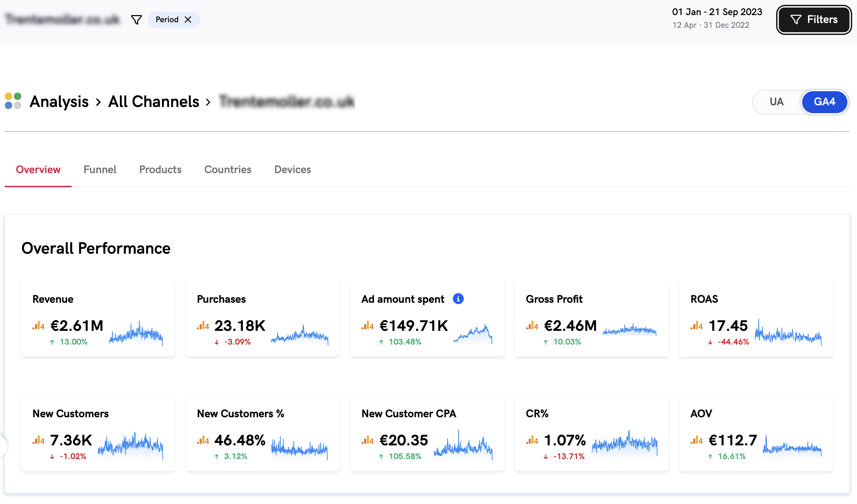Switch data source to UA
Viewport: 857px width, 504px height.
click(776, 102)
